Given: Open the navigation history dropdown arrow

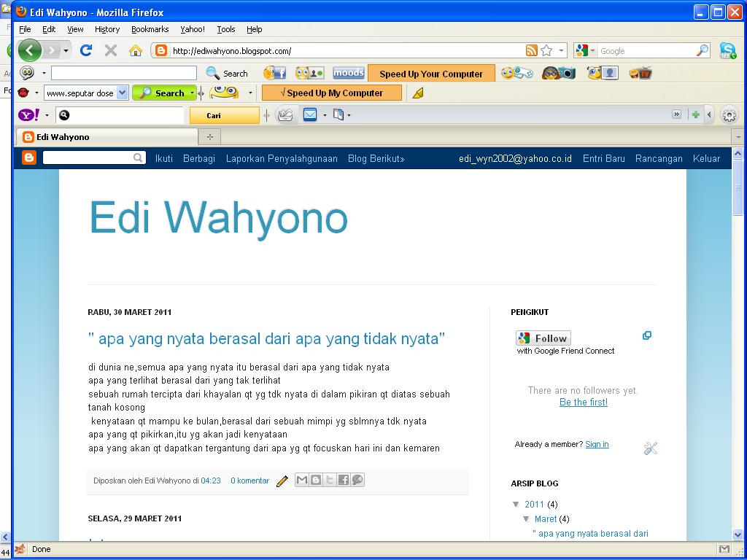Looking at the screenshot, I should pos(66,50).
